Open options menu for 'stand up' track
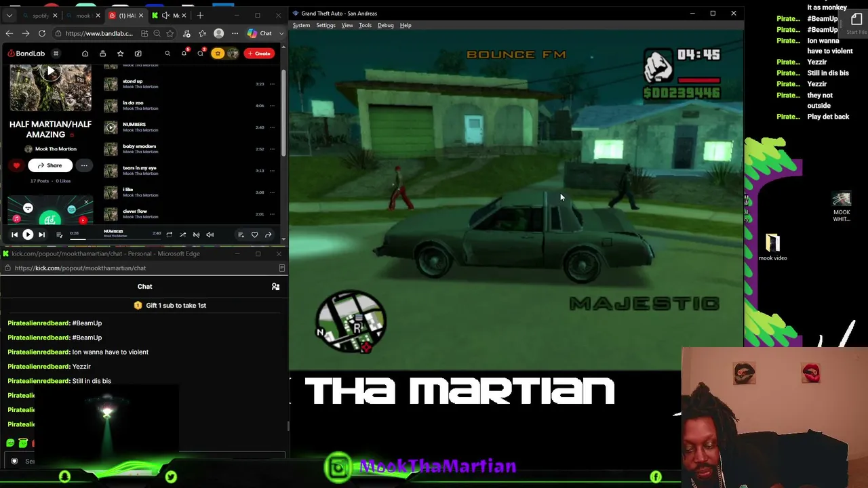The height and width of the screenshot is (488, 868). pyautogui.click(x=272, y=84)
